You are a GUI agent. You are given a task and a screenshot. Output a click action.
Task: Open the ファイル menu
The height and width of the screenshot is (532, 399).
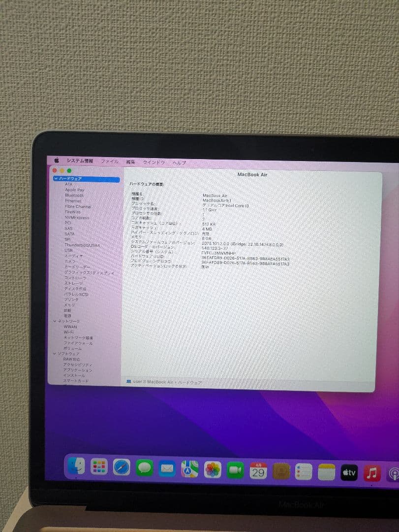coord(111,161)
